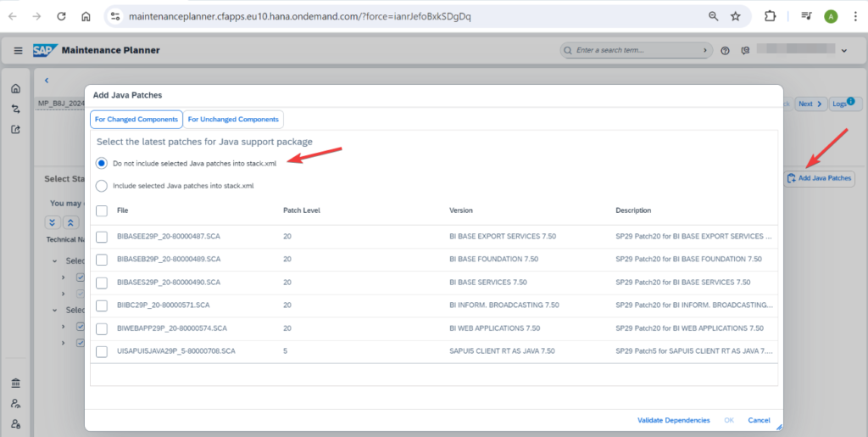
Task: Click the zoom magnifier in address bar
Action: click(714, 17)
